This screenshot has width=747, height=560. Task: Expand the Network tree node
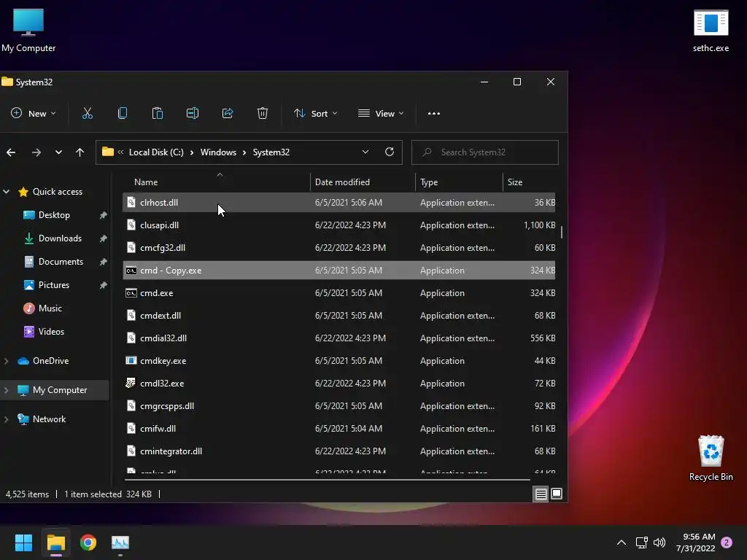point(6,419)
